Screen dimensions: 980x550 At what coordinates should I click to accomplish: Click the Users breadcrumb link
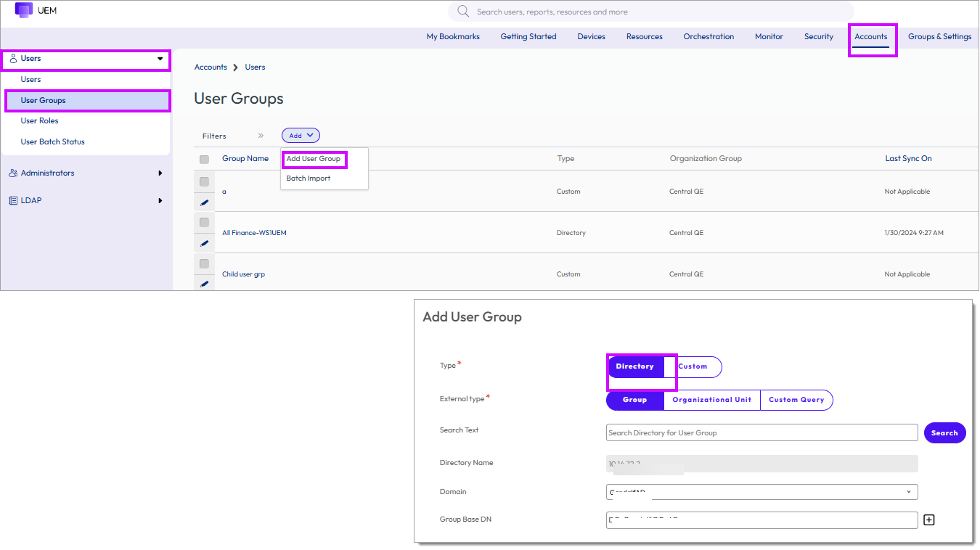pos(255,67)
